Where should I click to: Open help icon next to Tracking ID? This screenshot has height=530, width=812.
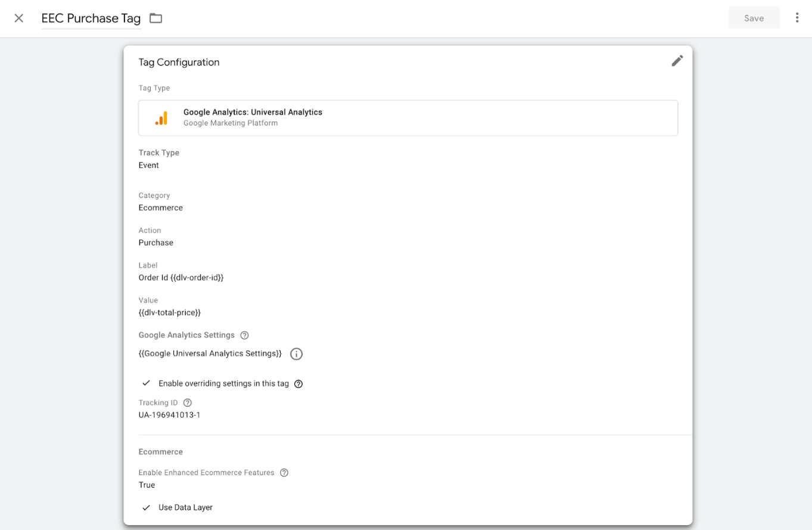(x=188, y=403)
